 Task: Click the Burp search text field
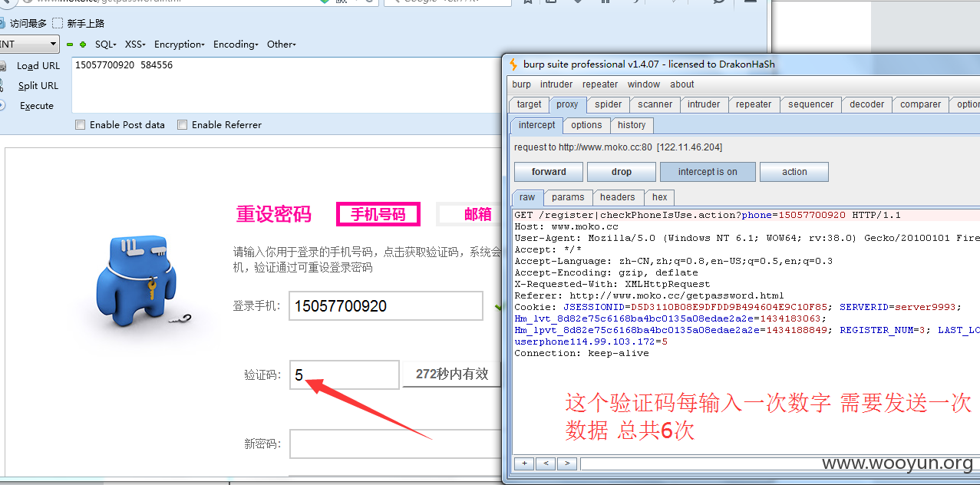pos(780,464)
